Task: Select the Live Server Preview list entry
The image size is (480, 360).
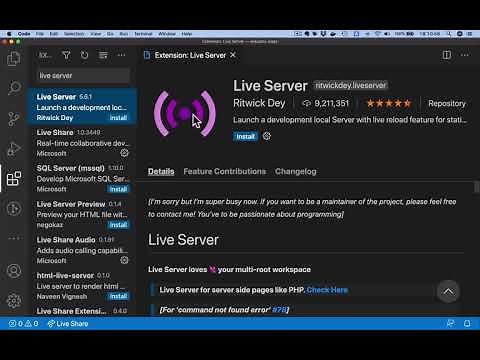Action: click(82, 214)
